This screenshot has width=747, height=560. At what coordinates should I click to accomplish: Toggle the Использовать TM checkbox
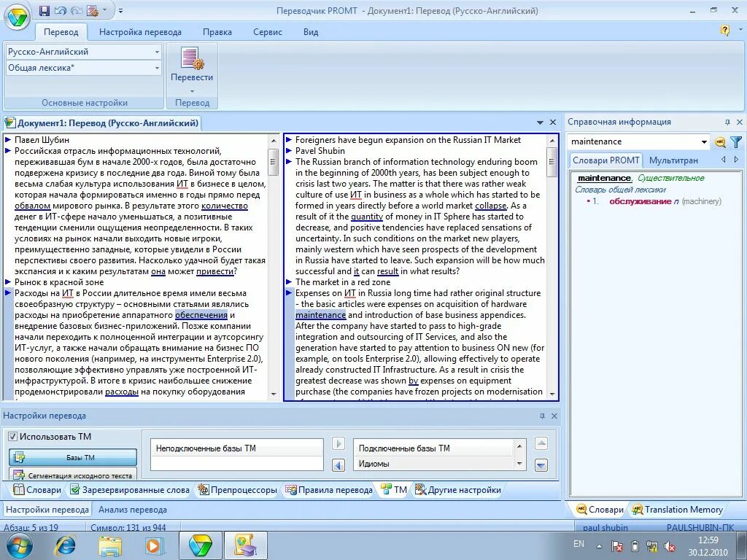point(13,436)
